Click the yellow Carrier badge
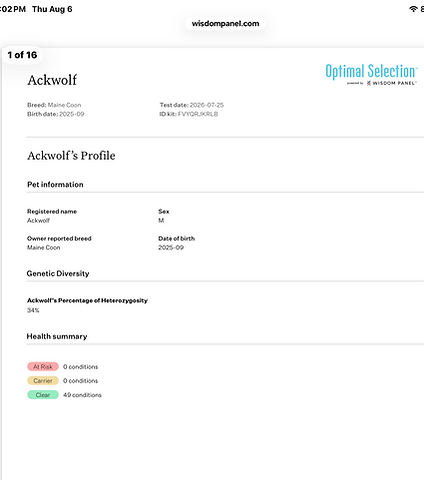Viewport: 424px width, 480px height. 43,381
